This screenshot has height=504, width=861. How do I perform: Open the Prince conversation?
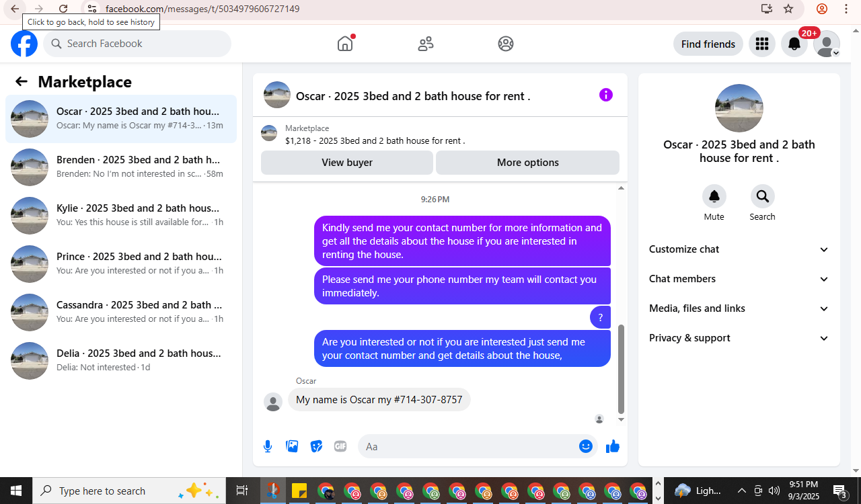[x=121, y=264]
